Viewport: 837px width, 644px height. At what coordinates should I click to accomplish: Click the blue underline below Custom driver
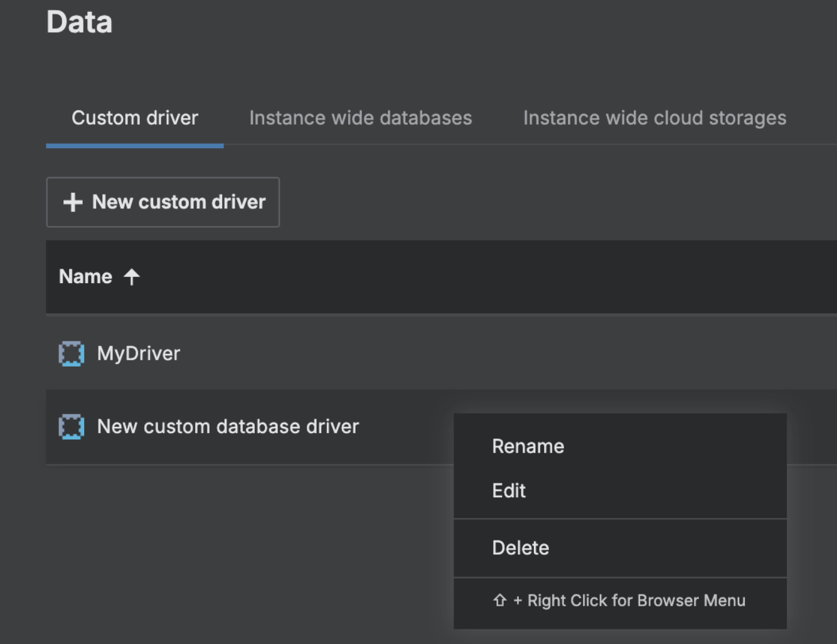(134, 146)
